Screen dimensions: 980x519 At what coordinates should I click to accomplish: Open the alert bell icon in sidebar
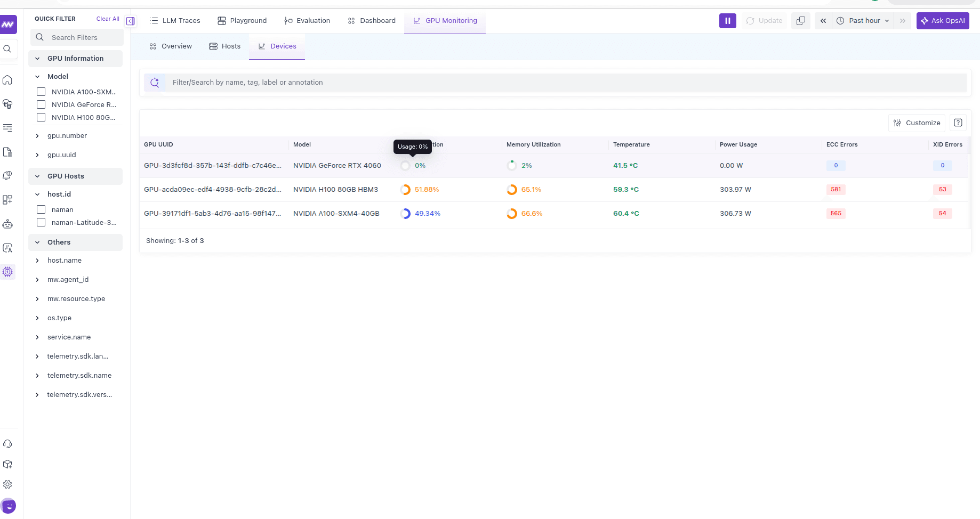click(x=7, y=176)
